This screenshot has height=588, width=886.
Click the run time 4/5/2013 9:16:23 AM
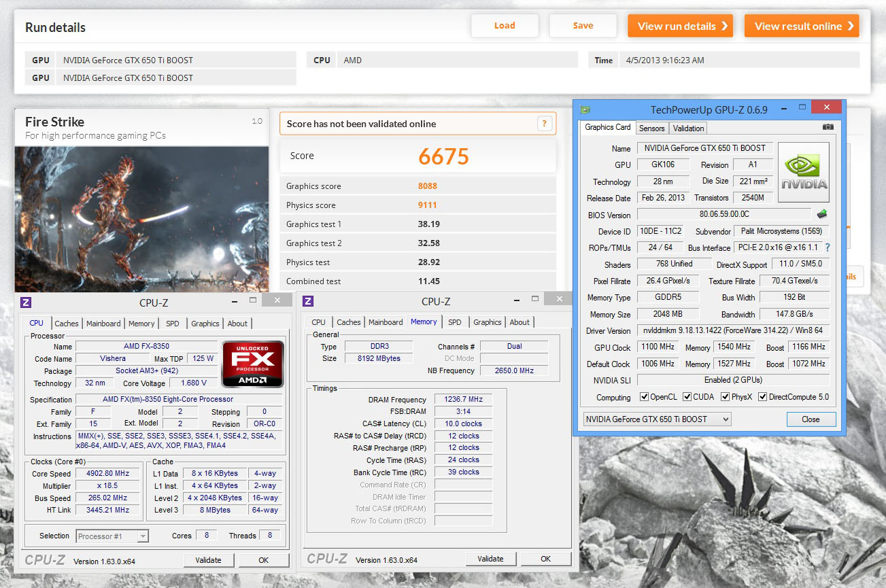click(665, 60)
